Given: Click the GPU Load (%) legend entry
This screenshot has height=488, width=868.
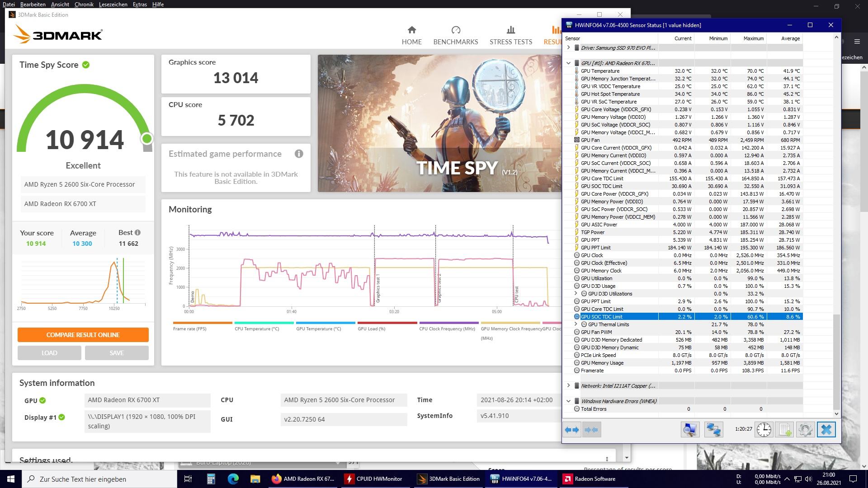Looking at the screenshot, I should point(387,326).
